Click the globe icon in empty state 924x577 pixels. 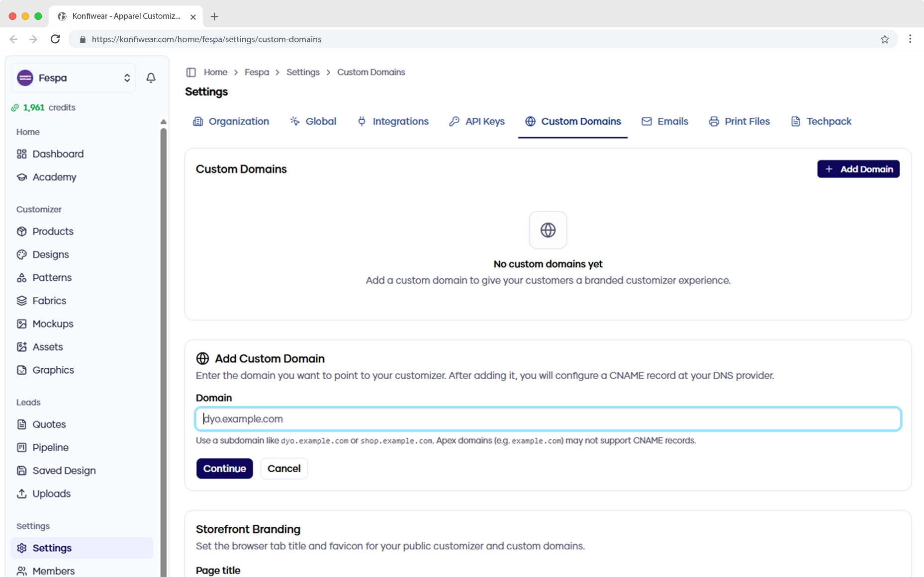(x=548, y=230)
